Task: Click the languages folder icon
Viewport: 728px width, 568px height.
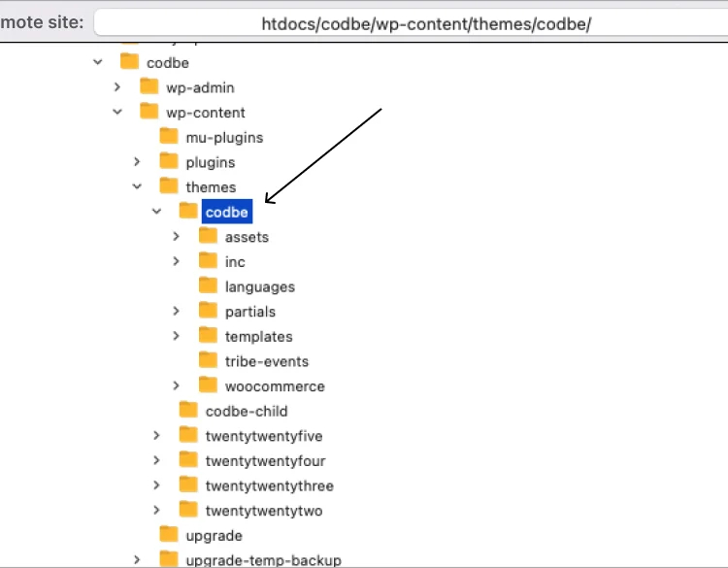Action: pyautogui.click(x=208, y=284)
